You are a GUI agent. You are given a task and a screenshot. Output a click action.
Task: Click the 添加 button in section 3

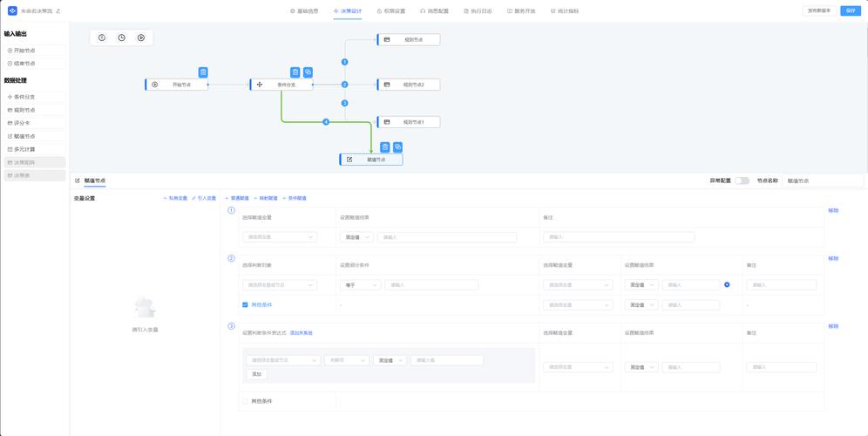point(256,374)
